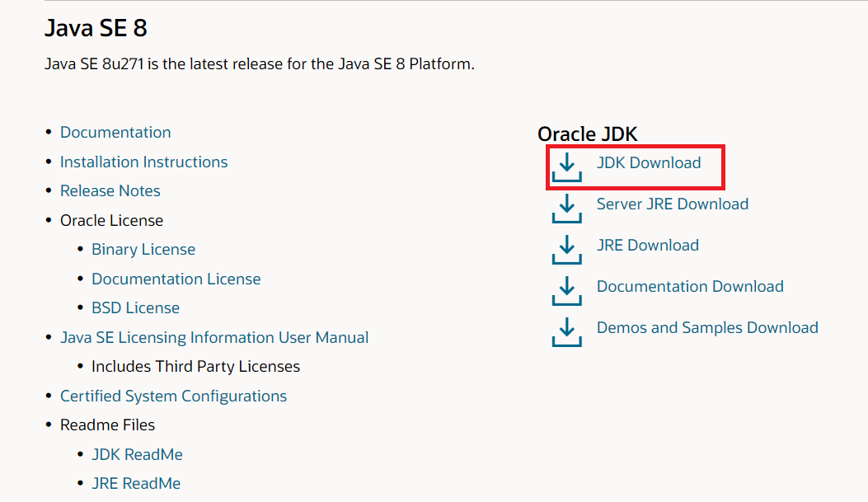Open Certified System Configurations link

click(173, 396)
